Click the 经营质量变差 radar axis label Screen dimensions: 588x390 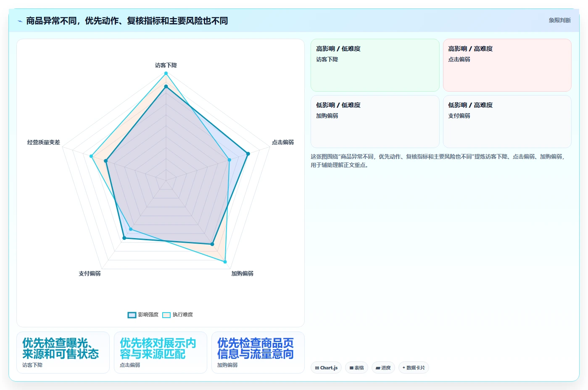44,142
